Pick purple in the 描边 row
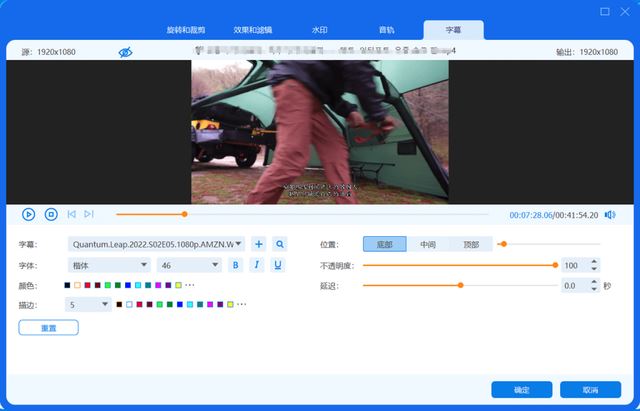 pyautogui.click(x=220, y=304)
